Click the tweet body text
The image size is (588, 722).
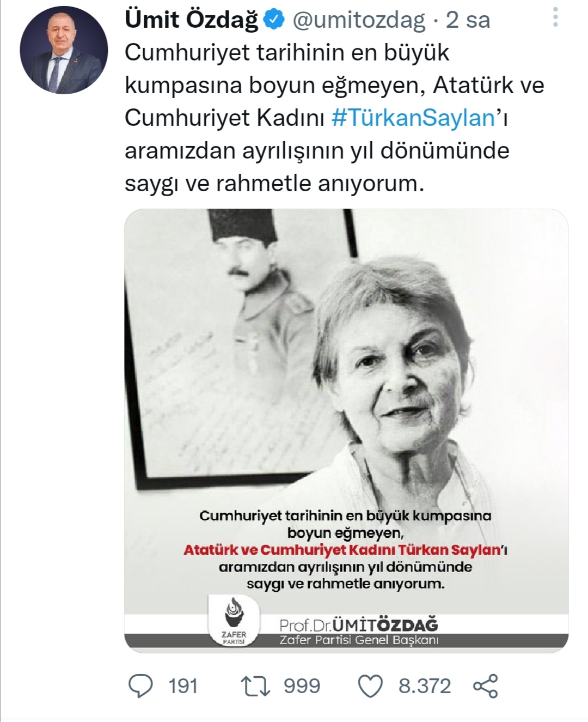pos(334,118)
